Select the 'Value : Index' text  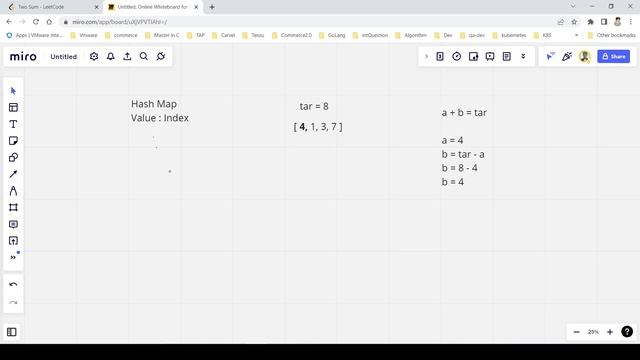[160, 118]
